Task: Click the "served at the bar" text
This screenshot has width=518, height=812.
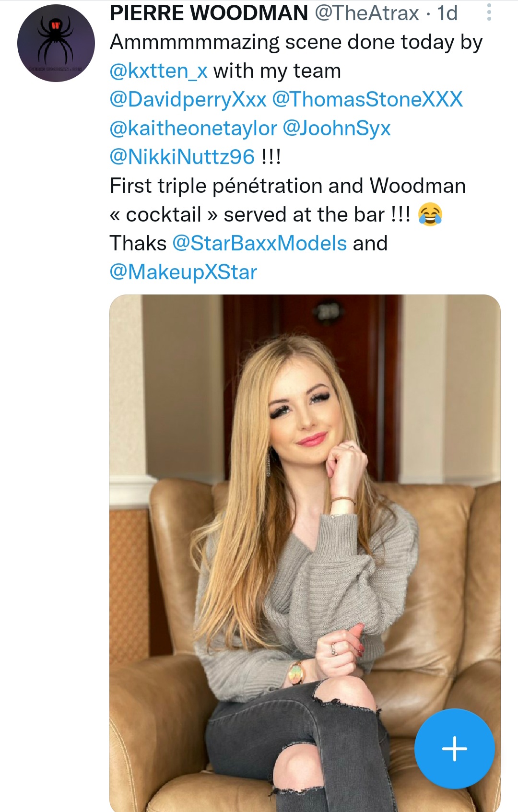Action: tap(304, 215)
